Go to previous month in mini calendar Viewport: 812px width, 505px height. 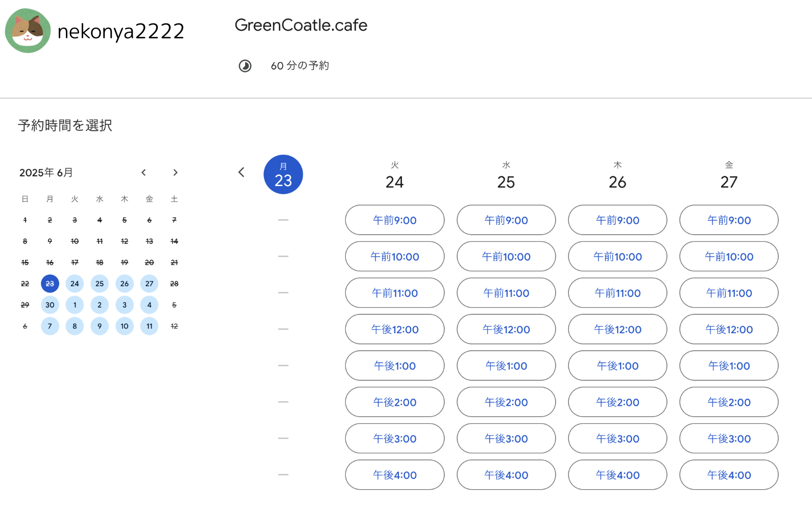[x=144, y=173]
